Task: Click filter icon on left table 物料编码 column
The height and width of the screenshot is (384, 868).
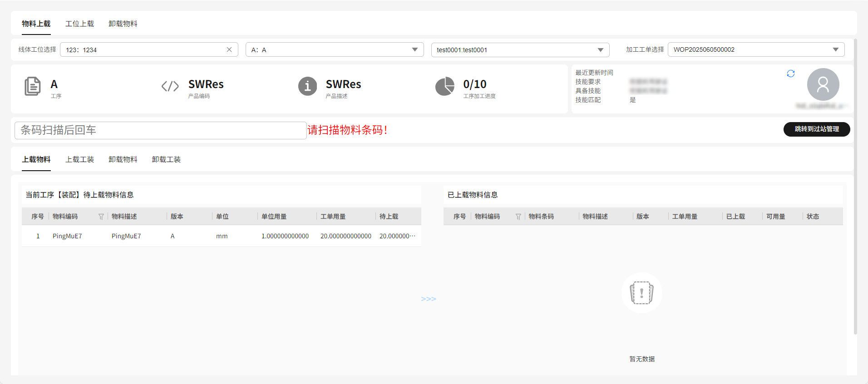Action: 101,217
